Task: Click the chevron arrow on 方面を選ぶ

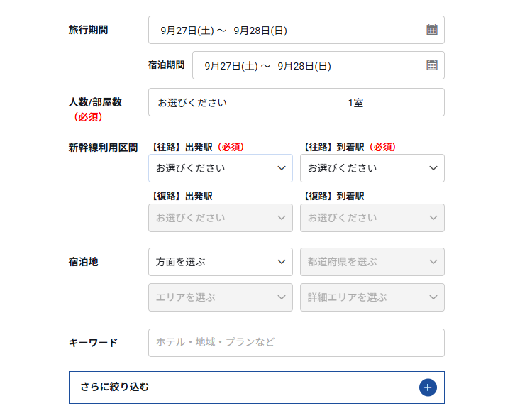Action: (x=282, y=262)
